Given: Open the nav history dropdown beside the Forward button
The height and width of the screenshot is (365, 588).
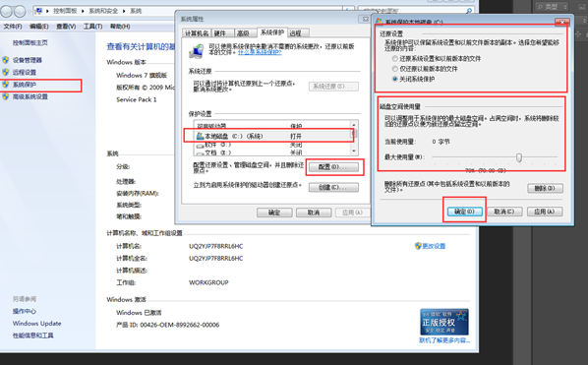Looking at the screenshot, I should point(29,12).
